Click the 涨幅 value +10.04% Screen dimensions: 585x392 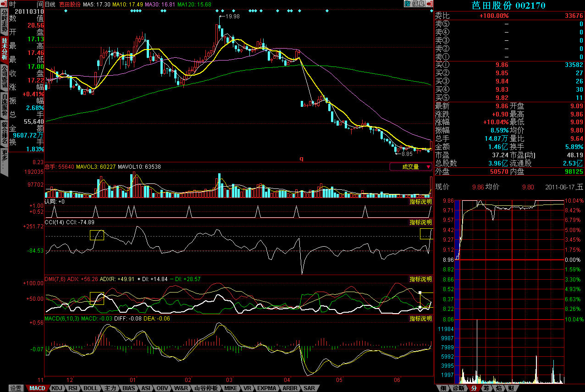(x=496, y=122)
